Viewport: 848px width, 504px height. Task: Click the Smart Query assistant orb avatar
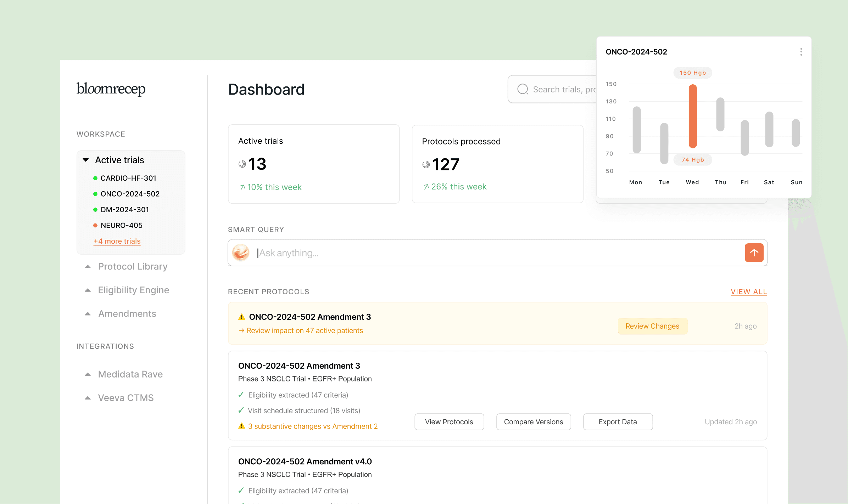click(241, 253)
